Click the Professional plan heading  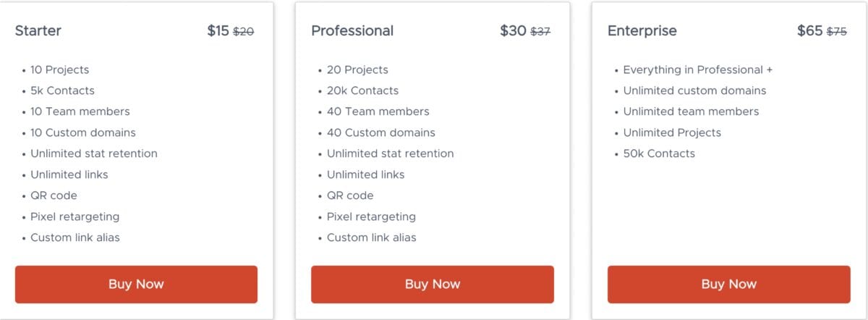pyautogui.click(x=352, y=30)
